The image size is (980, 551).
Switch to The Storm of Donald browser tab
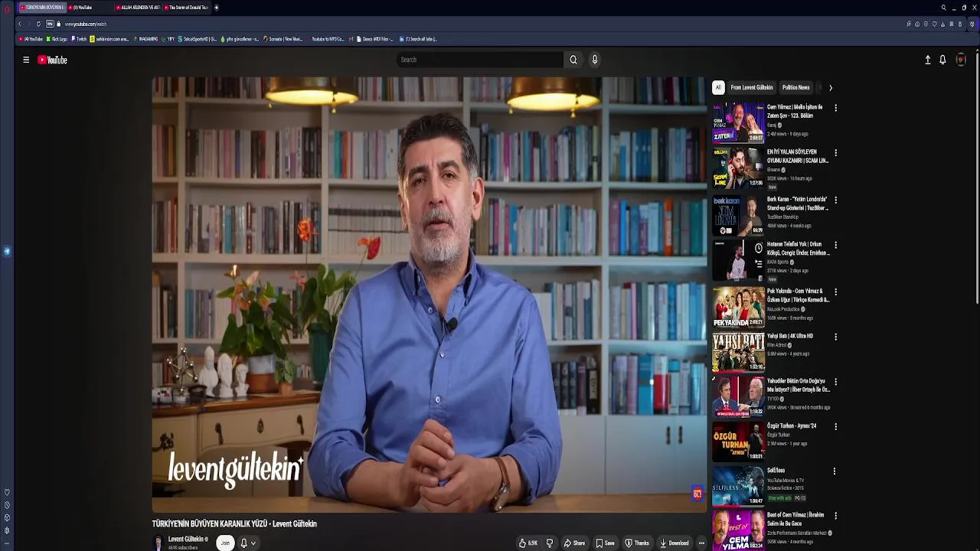186,7
